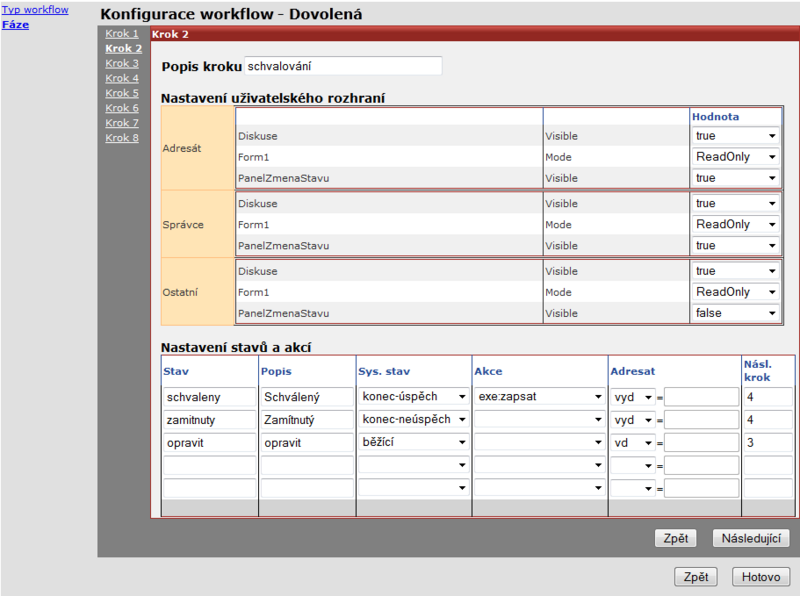
Task: Click Násl. krok field in zamitnuty row
Action: click(x=768, y=420)
